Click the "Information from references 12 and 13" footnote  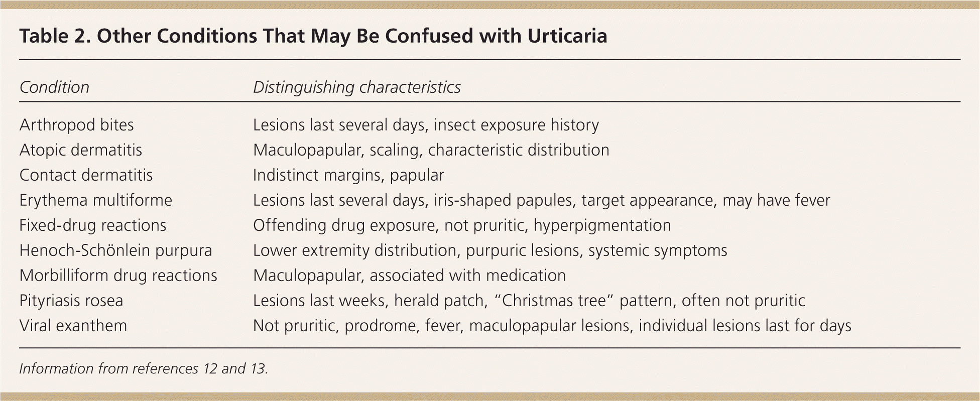click(x=144, y=369)
